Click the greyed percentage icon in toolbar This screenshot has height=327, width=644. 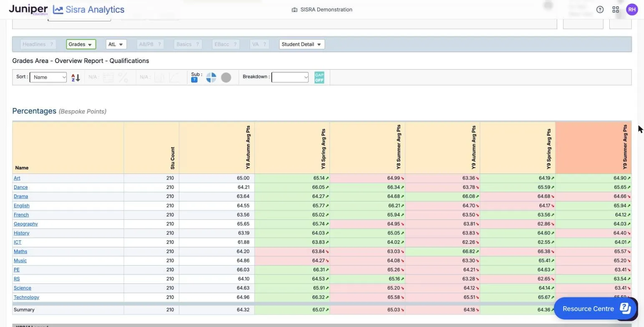click(x=123, y=78)
